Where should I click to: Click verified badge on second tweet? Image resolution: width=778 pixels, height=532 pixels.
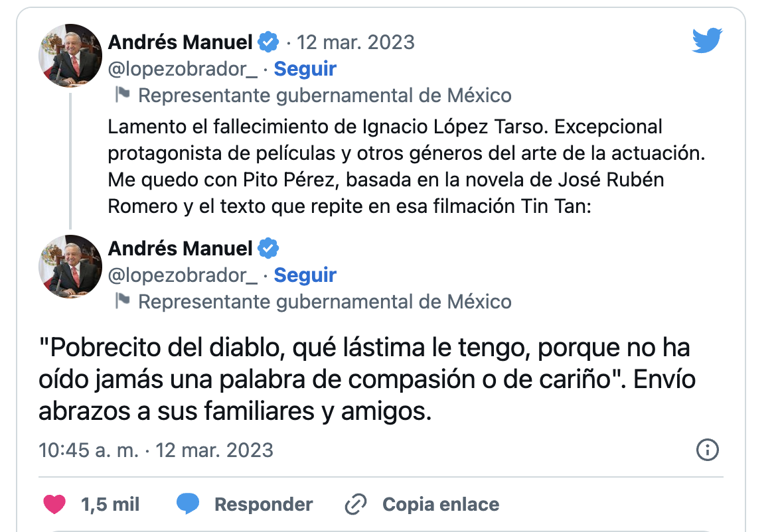268,249
